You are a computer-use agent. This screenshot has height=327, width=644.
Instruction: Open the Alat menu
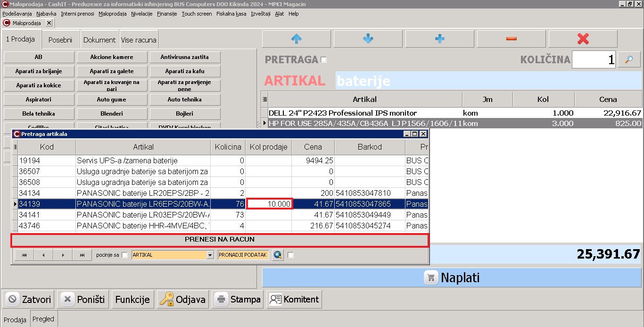pyautogui.click(x=280, y=14)
